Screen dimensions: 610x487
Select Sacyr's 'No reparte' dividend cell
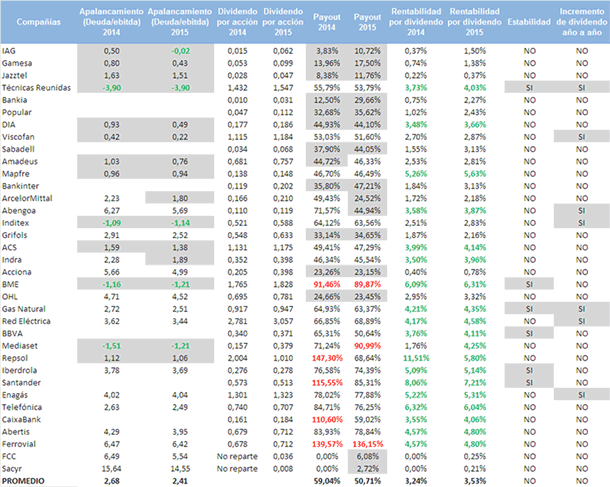click(237, 469)
